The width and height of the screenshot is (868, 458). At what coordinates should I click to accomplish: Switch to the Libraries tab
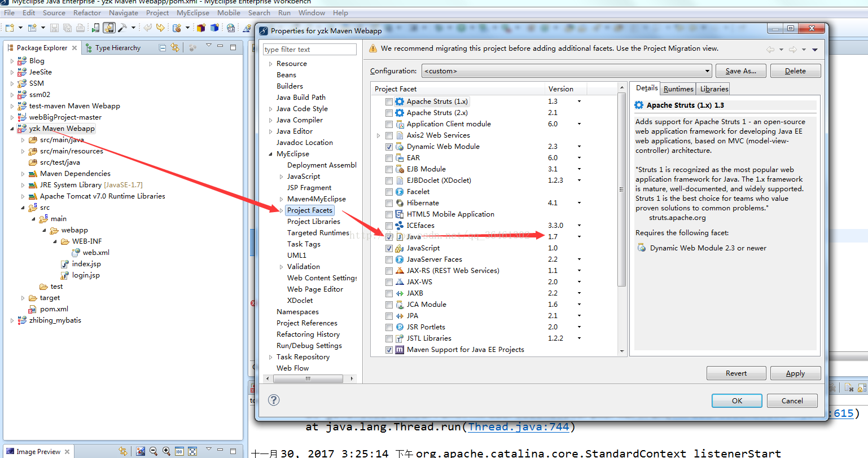(x=714, y=89)
